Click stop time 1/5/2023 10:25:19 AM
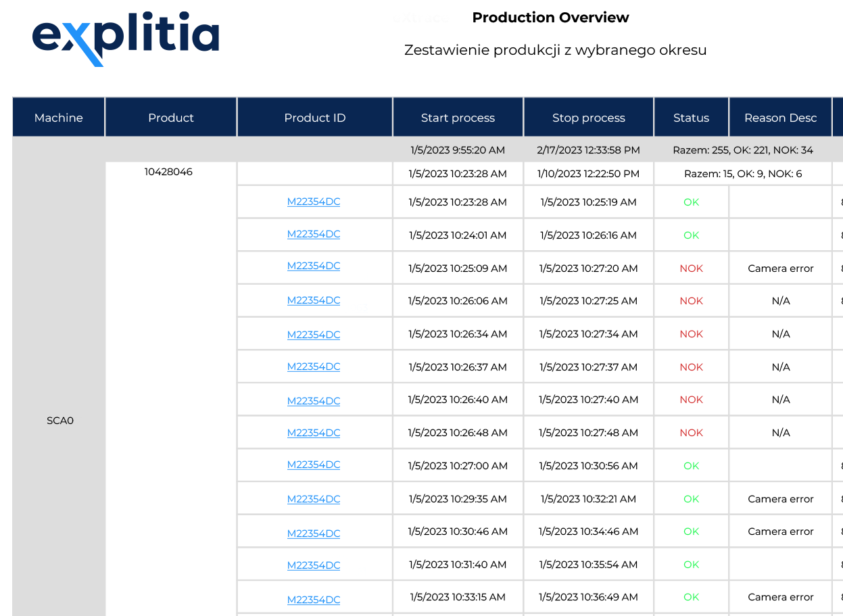Screen dimensions: 843x616 pyautogui.click(x=588, y=202)
